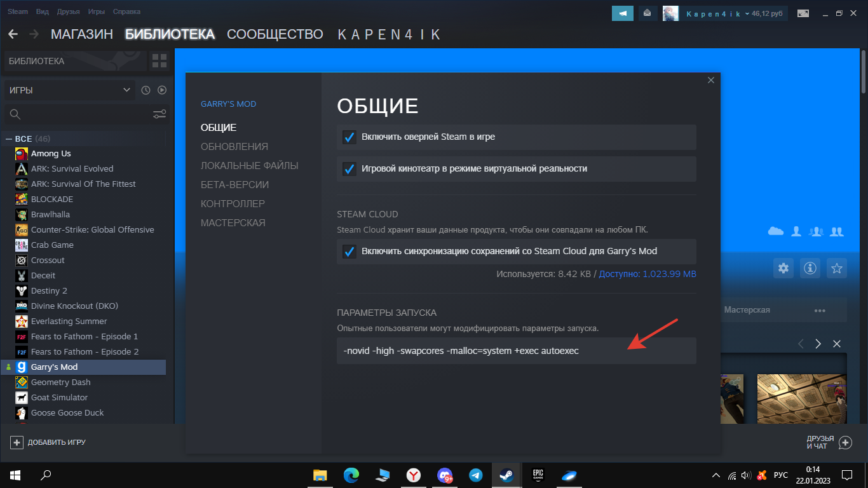868x488 pixels.
Task: Switch the РУС keyboard language indicator
Action: 781,475
